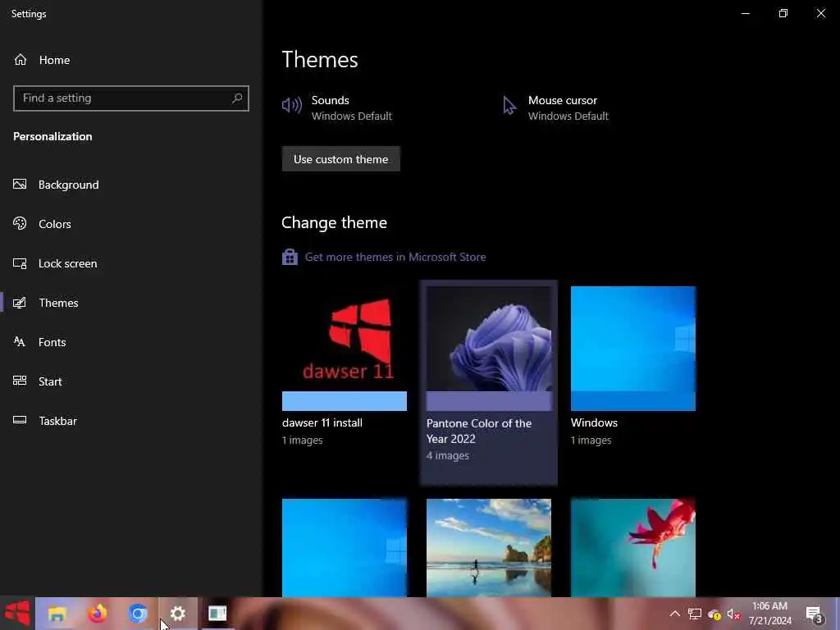Select Themes in the sidebar

coord(58,303)
